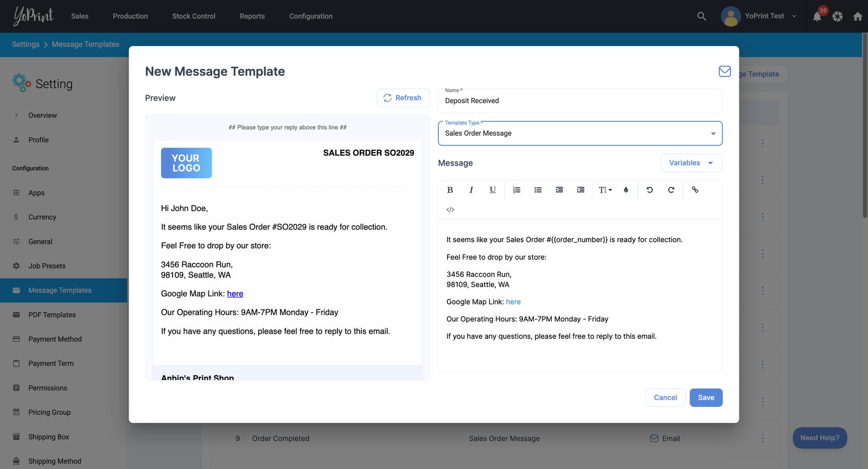Click the Message Templates breadcrumb
The image size is (868, 469).
coord(85,45)
